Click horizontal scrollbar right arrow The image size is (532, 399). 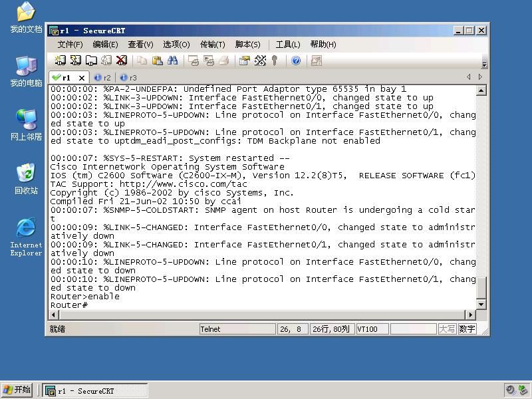tap(470, 315)
